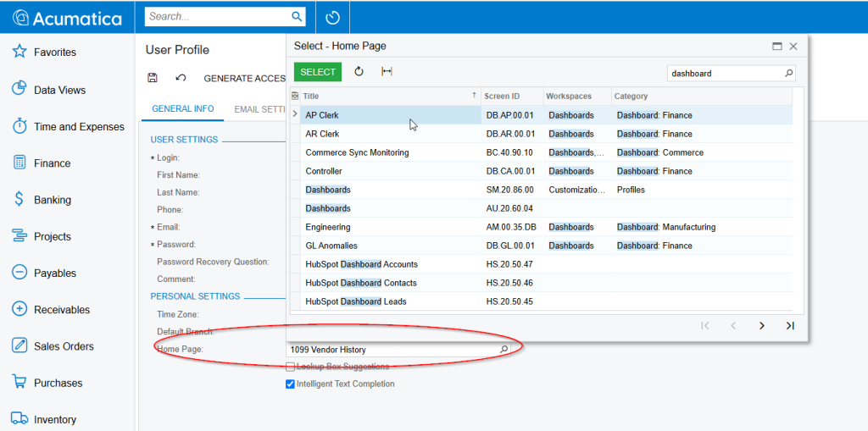Go to next page of results

pyautogui.click(x=762, y=326)
